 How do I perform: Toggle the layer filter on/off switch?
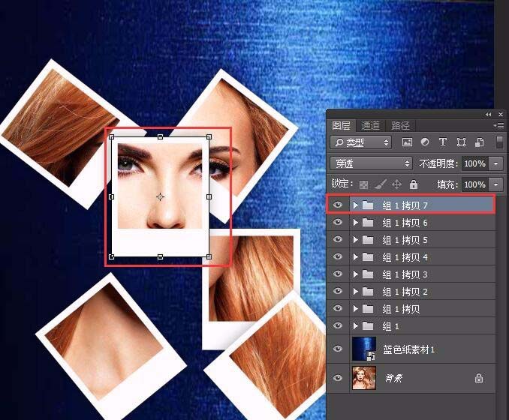(x=499, y=142)
